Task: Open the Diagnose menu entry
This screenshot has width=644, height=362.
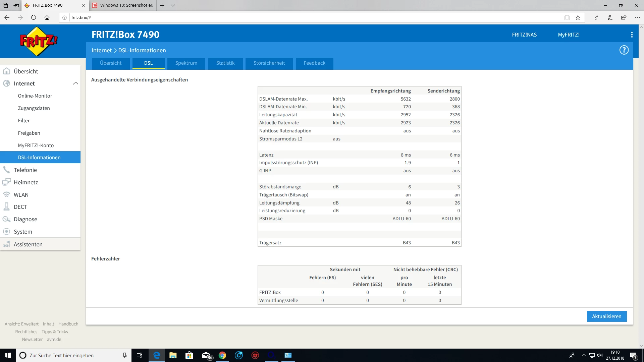Action: (25, 219)
